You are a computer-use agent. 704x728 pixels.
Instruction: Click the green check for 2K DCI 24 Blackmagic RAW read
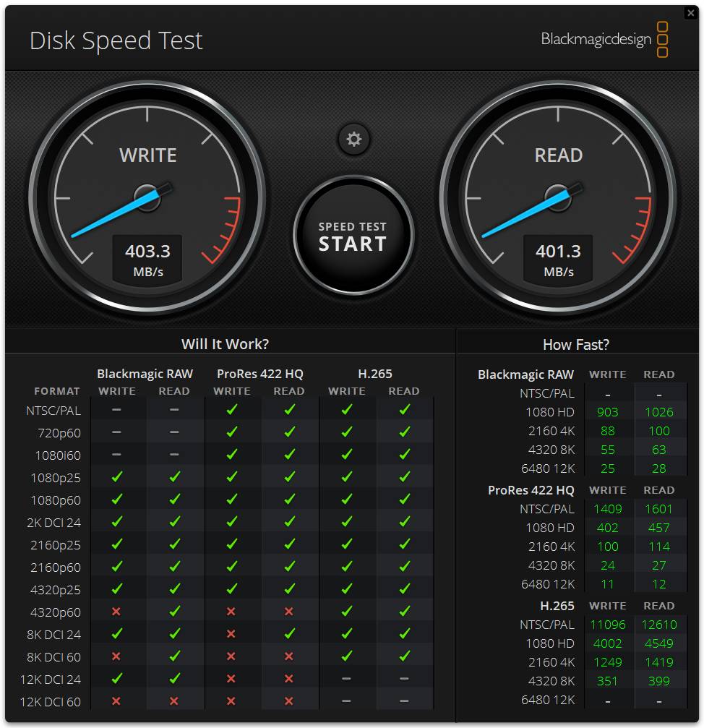pyautogui.click(x=174, y=522)
